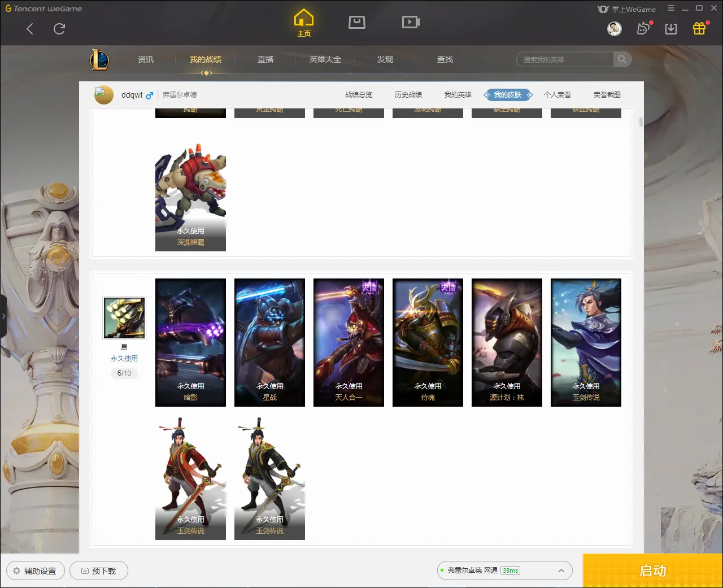Select the 深渊鳄霸 skin thumbnail

pos(190,198)
